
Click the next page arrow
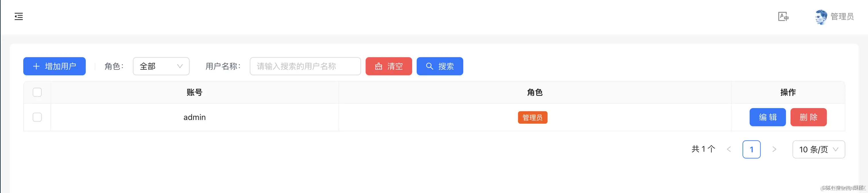tap(775, 149)
